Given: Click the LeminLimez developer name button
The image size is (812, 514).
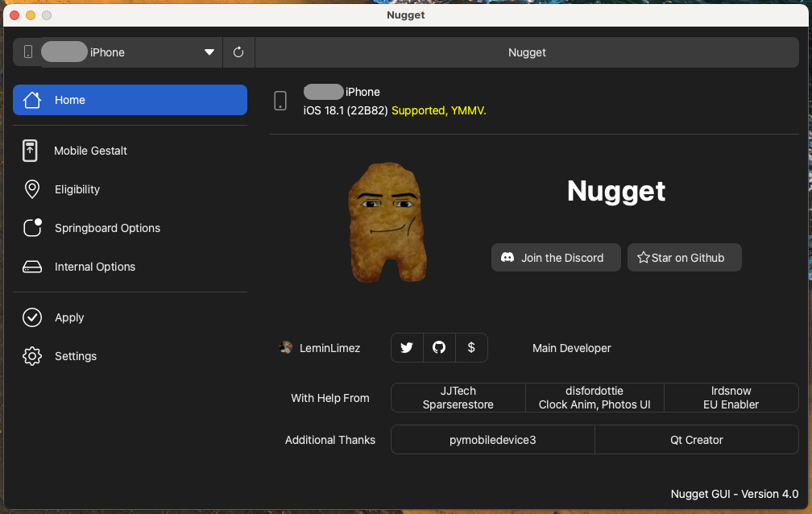Looking at the screenshot, I should click(320, 348).
